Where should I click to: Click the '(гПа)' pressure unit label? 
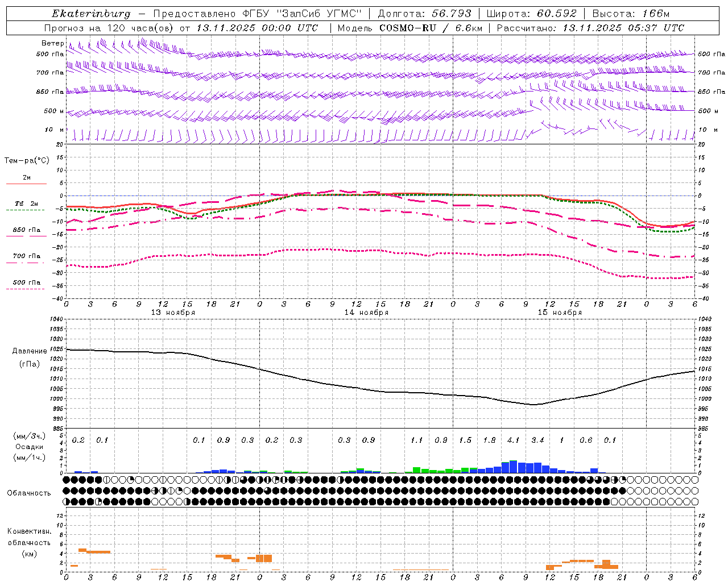point(30,364)
